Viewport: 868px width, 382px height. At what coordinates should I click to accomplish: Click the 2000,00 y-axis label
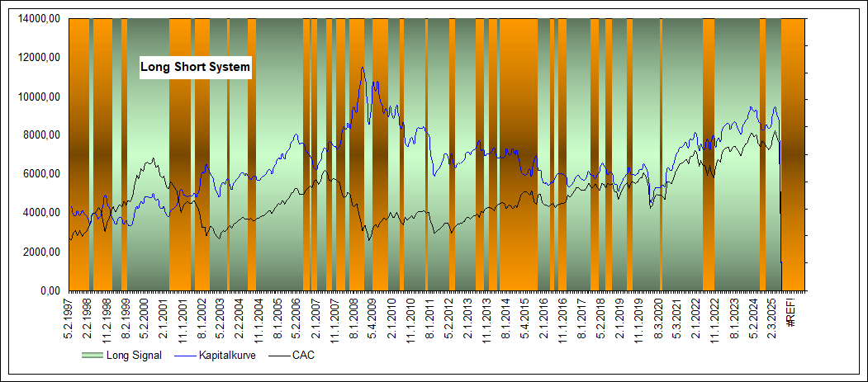point(43,252)
